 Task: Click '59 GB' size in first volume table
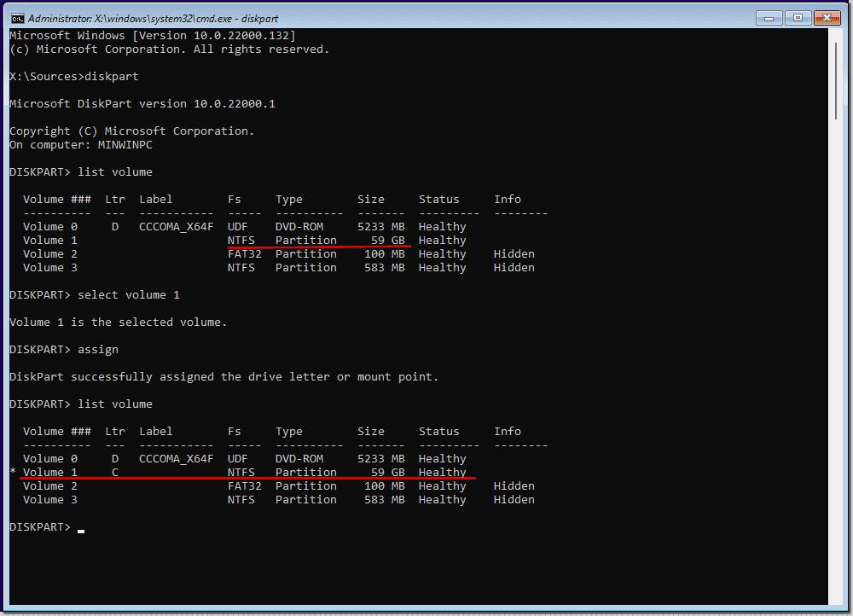click(x=388, y=240)
